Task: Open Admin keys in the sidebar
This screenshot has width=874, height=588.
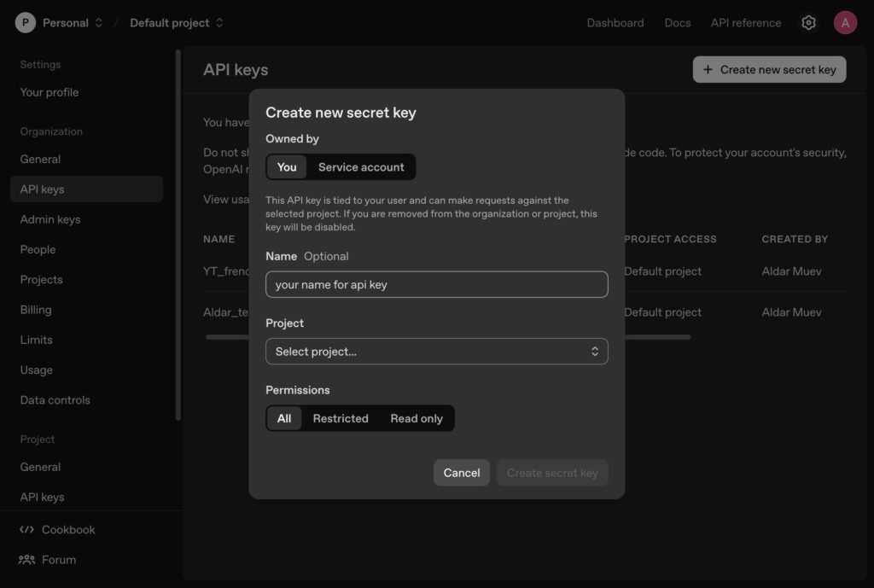Action: tap(50, 219)
